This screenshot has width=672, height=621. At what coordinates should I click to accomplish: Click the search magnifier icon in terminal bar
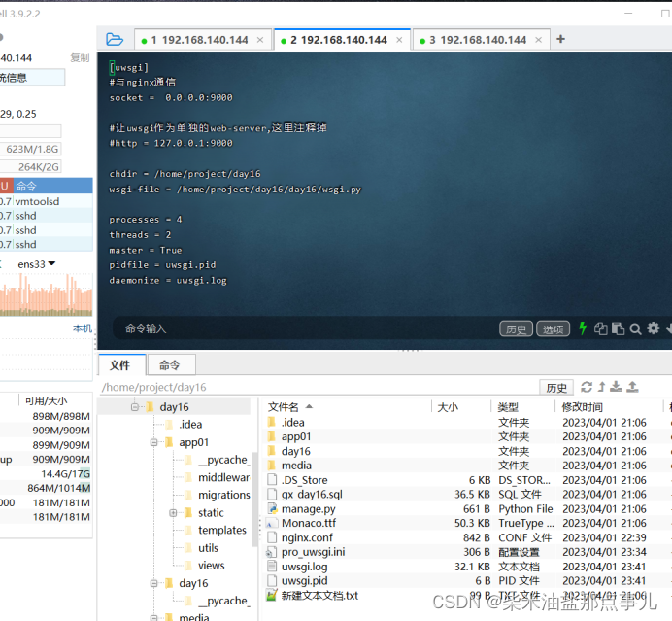click(x=635, y=328)
